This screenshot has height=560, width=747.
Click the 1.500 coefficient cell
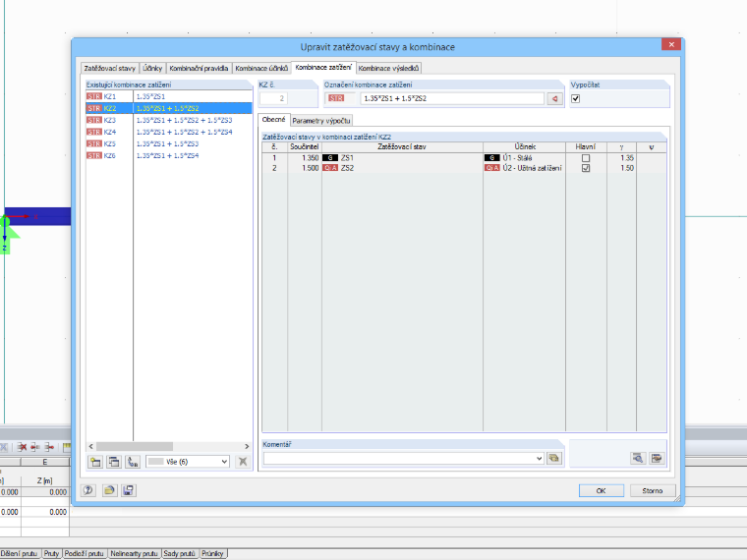(305, 168)
